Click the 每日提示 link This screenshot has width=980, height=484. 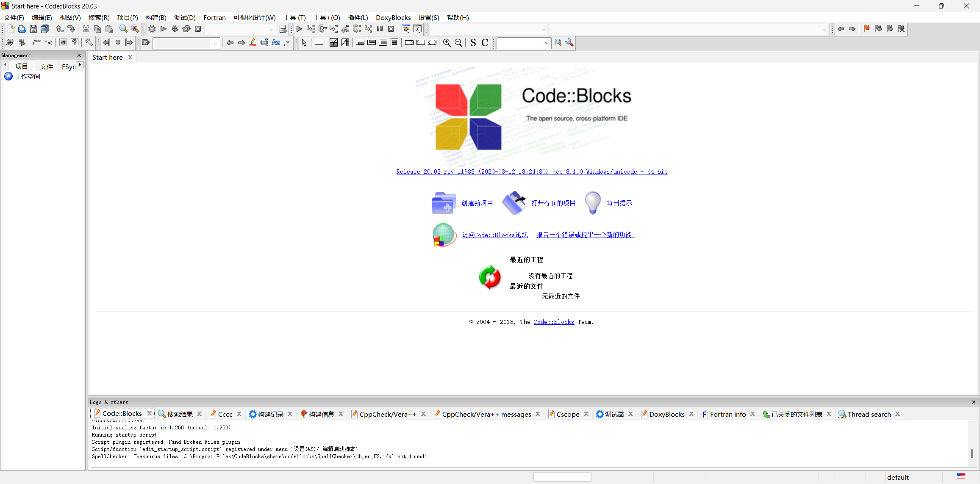619,203
